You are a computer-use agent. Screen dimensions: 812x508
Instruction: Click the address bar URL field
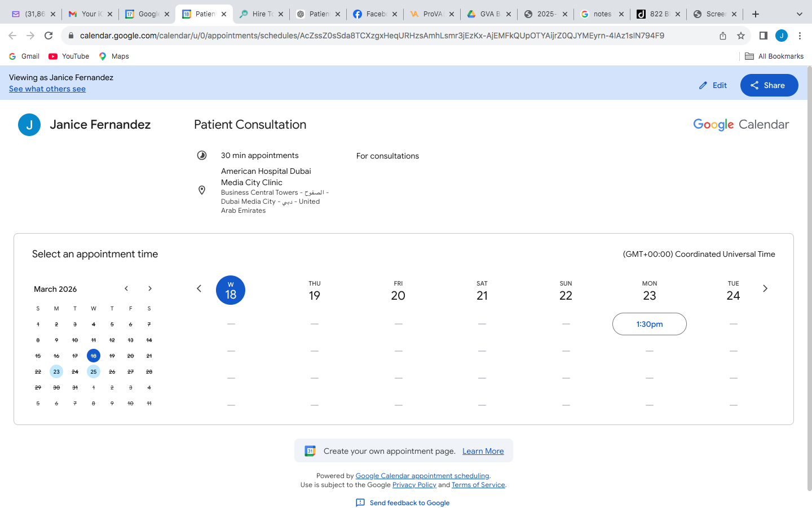click(x=372, y=36)
